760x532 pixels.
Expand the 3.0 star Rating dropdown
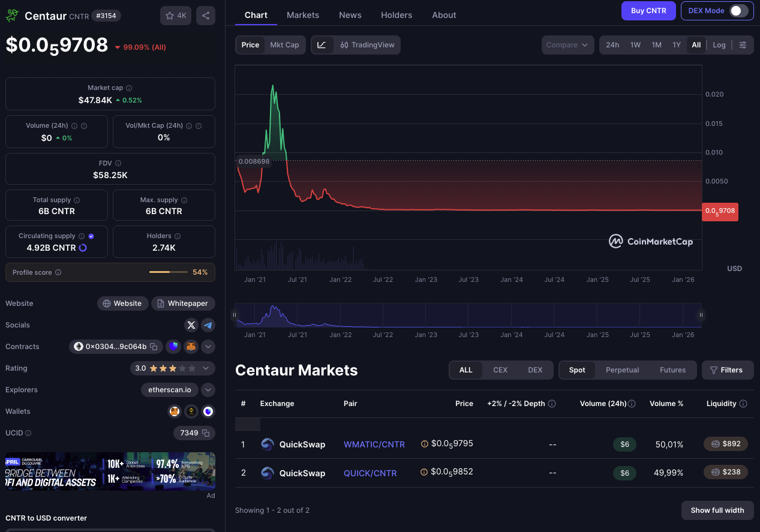(x=206, y=368)
